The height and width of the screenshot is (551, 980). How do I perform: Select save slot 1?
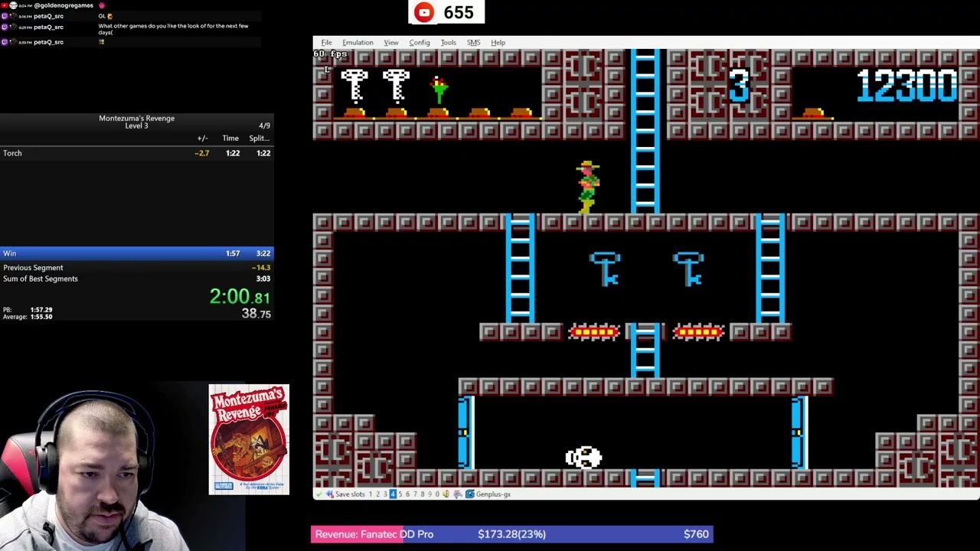click(371, 494)
